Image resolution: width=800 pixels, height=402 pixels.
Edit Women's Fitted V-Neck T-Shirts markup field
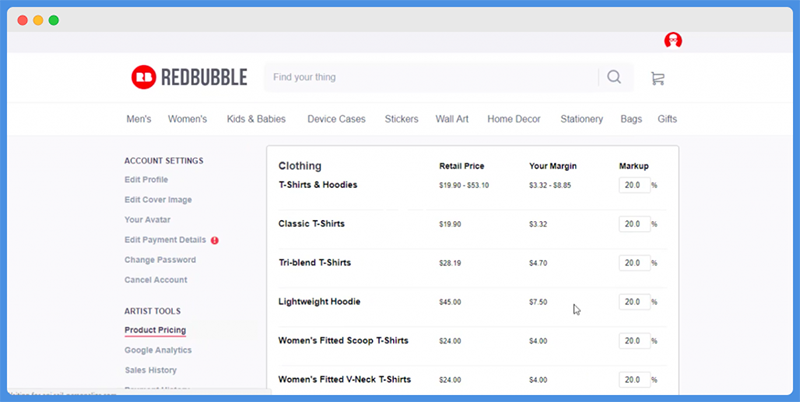pos(635,380)
